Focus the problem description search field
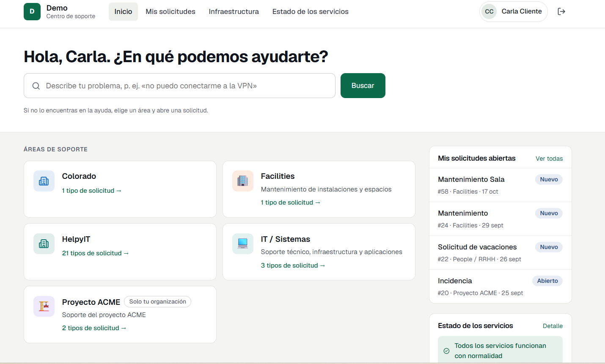The image size is (605, 364). (x=179, y=86)
